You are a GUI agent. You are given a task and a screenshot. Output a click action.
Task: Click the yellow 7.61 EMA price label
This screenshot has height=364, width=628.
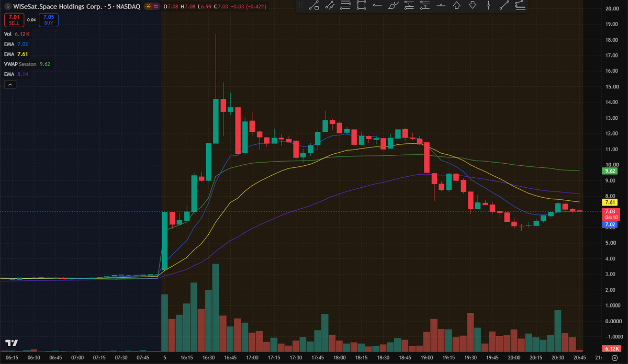pyautogui.click(x=610, y=202)
